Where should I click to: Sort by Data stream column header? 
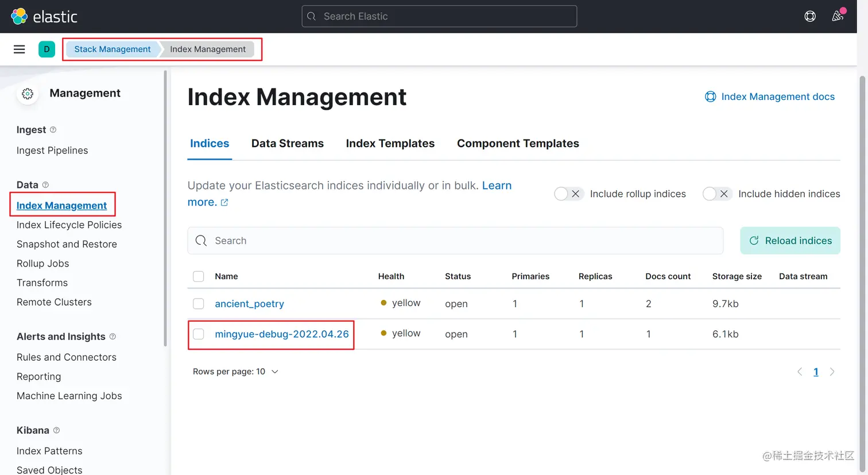click(x=803, y=276)
